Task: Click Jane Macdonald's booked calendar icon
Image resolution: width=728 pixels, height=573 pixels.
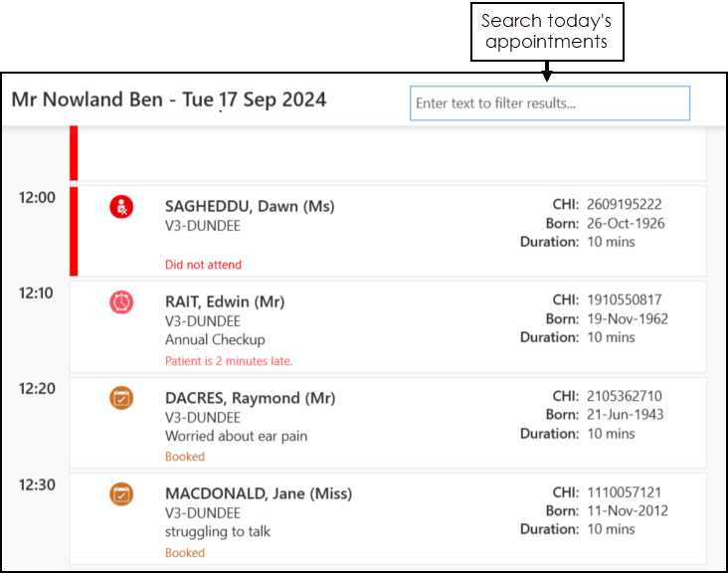Action: tap(121, 493)
